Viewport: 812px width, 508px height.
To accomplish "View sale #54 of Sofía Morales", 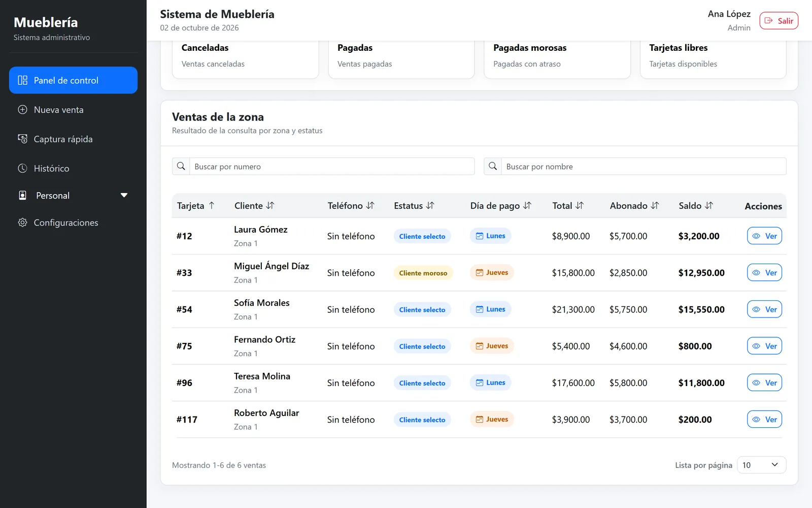I will pos(764,309).
